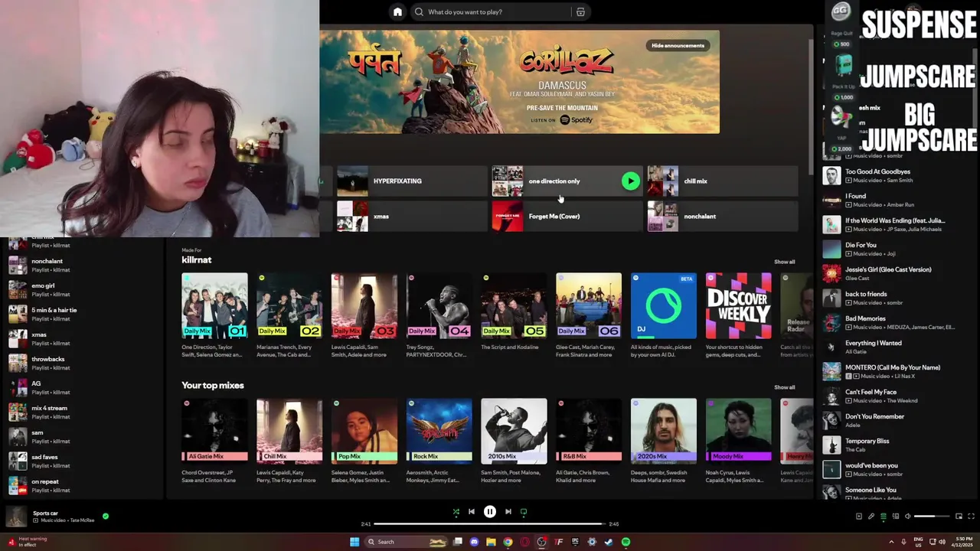Open the Sports car album art thumbnail
Image resolution: width=980 pixels, height=551 pixels.
click(15, 517)
